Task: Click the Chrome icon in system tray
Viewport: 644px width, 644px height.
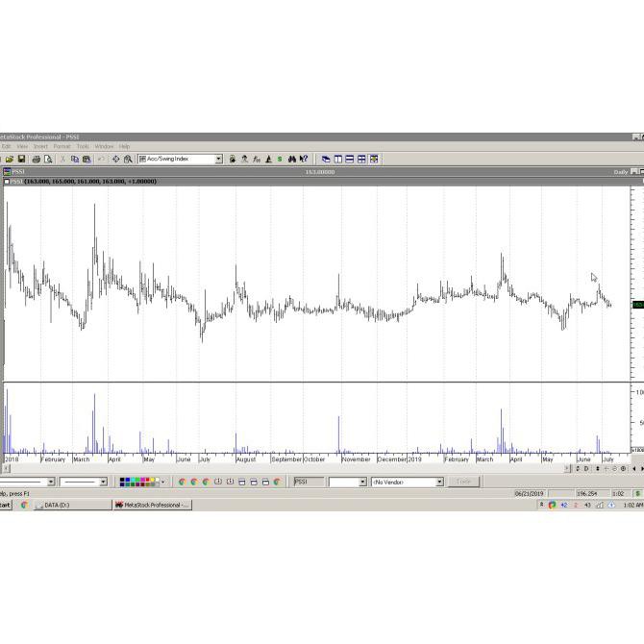Action: [x=552, y=505]
